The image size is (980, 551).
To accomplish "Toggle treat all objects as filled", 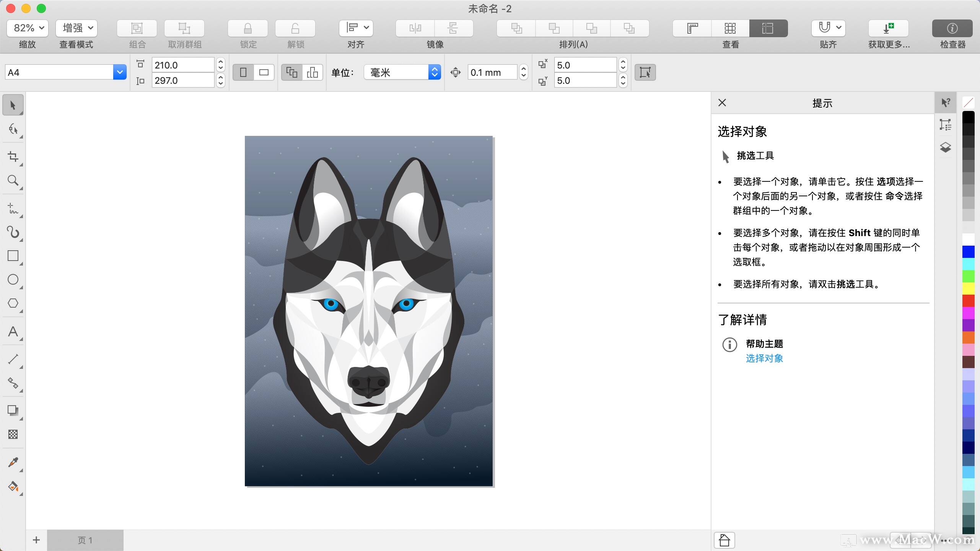I will point(645,72).
